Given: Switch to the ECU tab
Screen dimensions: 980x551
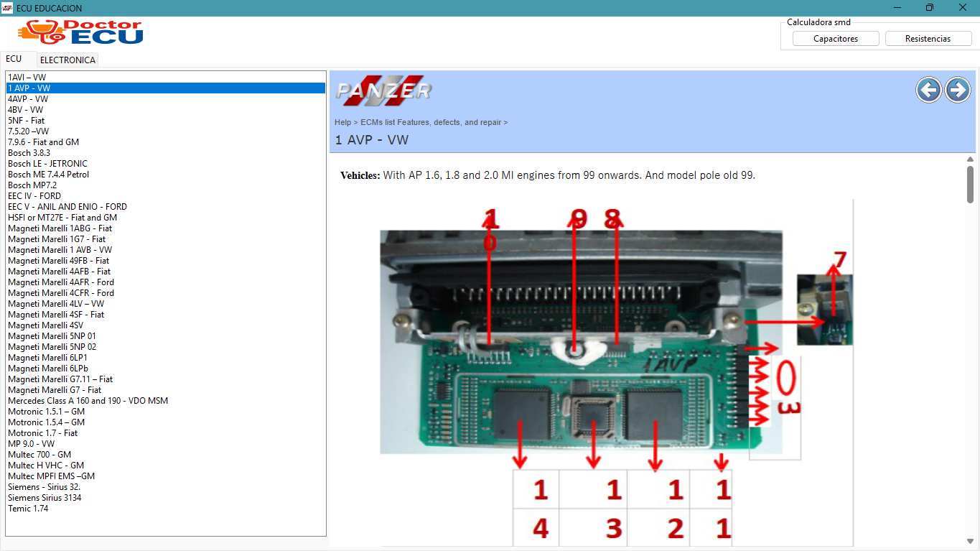Looking at the screenshot, I should coord(14,59).
